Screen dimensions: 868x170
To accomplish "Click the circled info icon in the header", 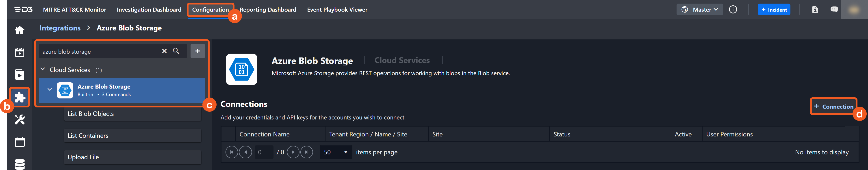I will (733, 9).
